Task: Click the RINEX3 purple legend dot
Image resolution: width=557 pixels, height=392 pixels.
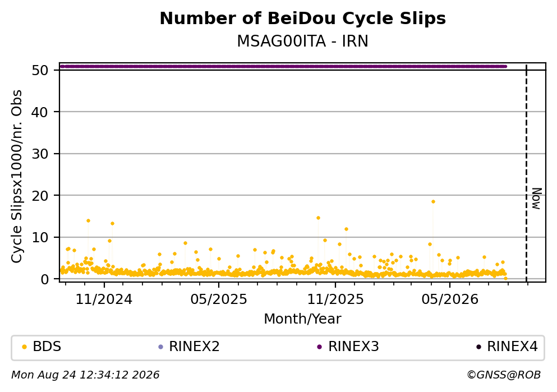Action: 319,347
